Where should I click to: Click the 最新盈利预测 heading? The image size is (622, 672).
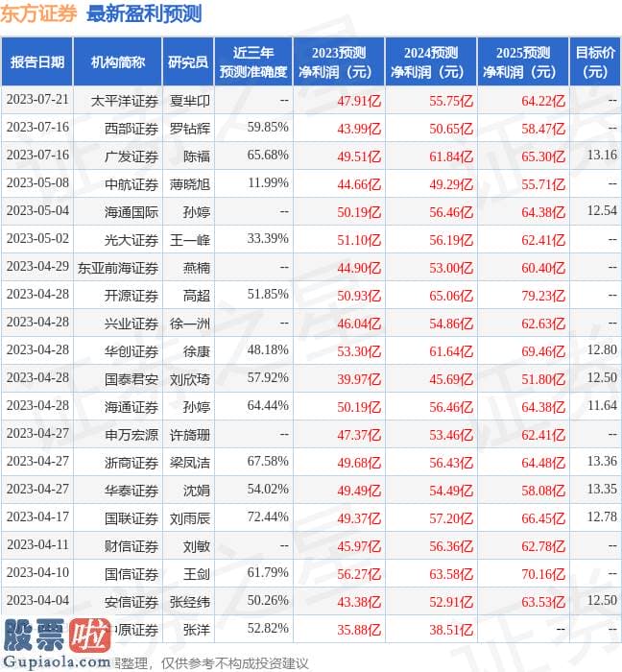144,13
